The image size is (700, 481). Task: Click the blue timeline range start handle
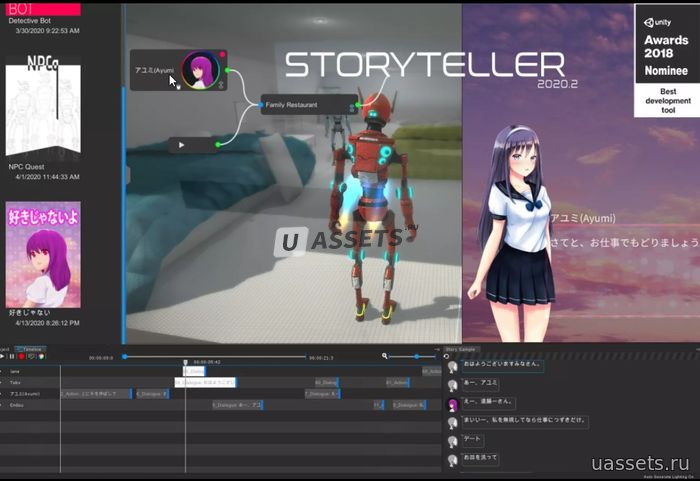pos(125,356)
